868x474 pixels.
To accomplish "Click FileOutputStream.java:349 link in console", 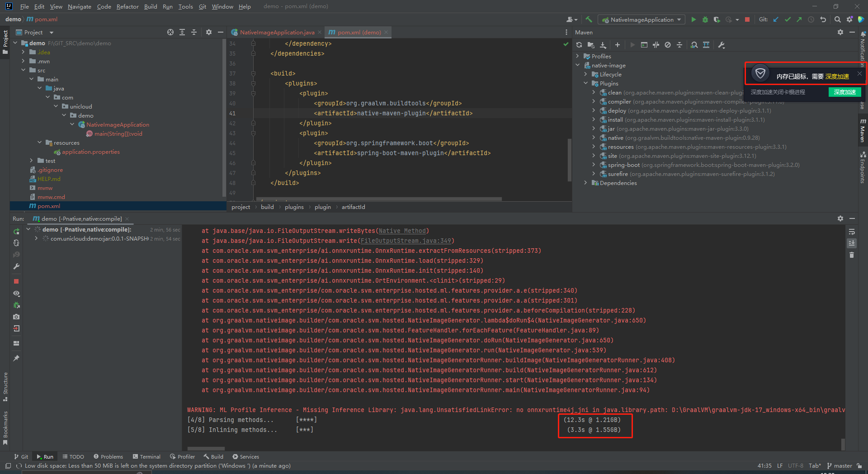I will pyautogui.click(x=406, y=241).
